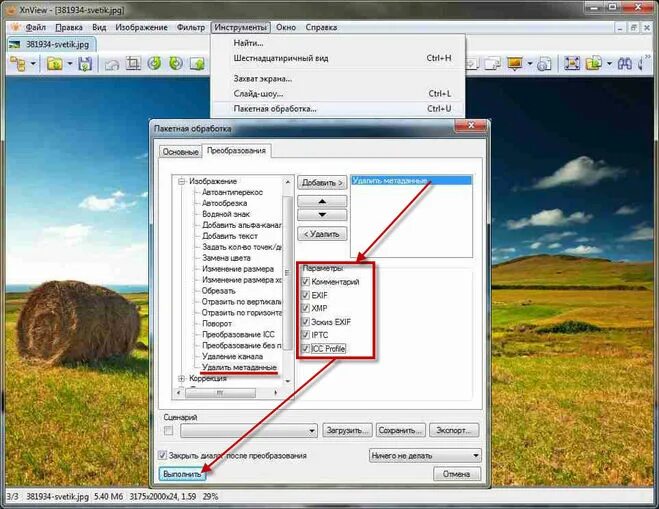Viewport: 659px width, 509px height.
Task: Click the XnView logo in menu bar
Action: tap(15, 27)
